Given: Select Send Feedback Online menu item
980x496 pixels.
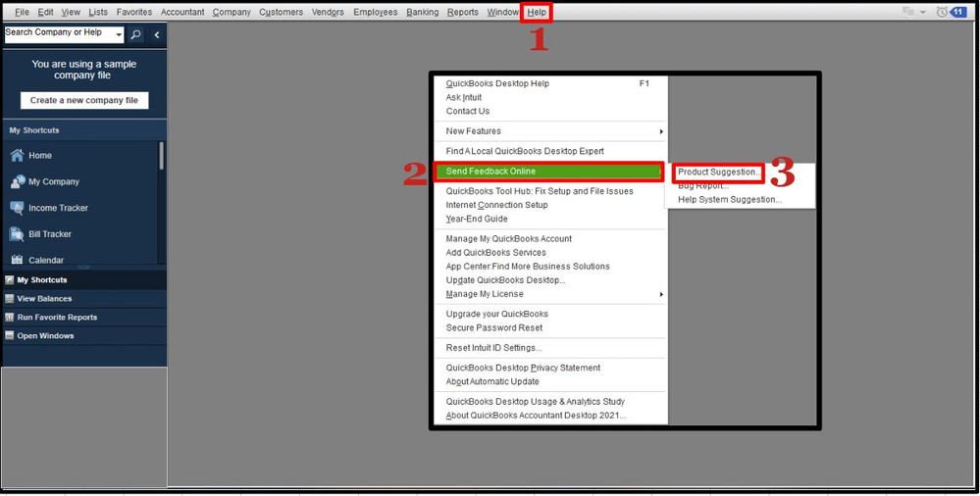Looking at the screenshot, I should (x=548, y=172).
